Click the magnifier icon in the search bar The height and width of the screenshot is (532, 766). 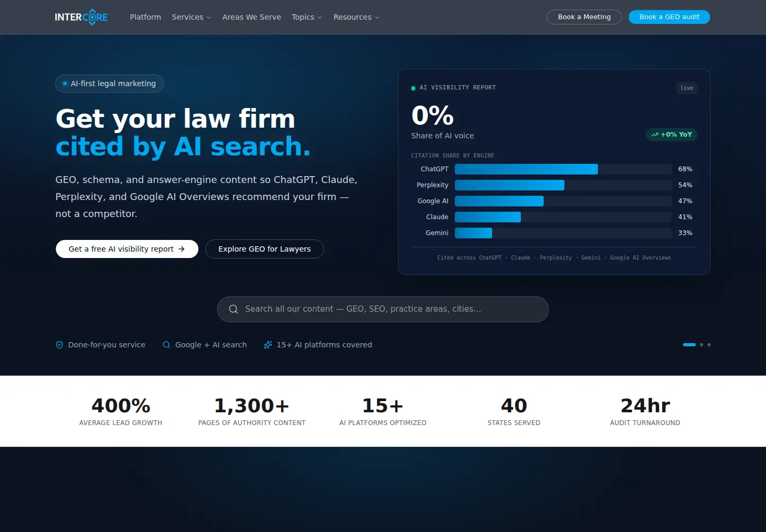pyautogui.click(x=234, y=309)
